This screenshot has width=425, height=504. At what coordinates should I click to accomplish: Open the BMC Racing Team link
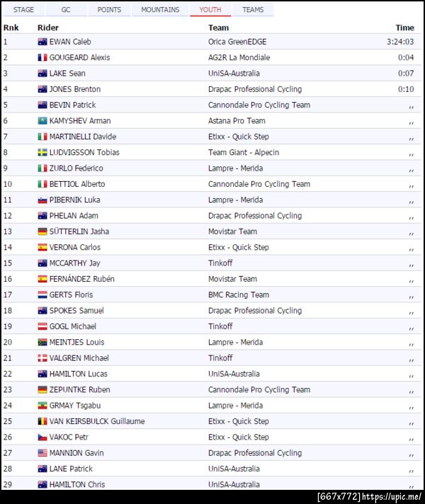coord(238,294)
